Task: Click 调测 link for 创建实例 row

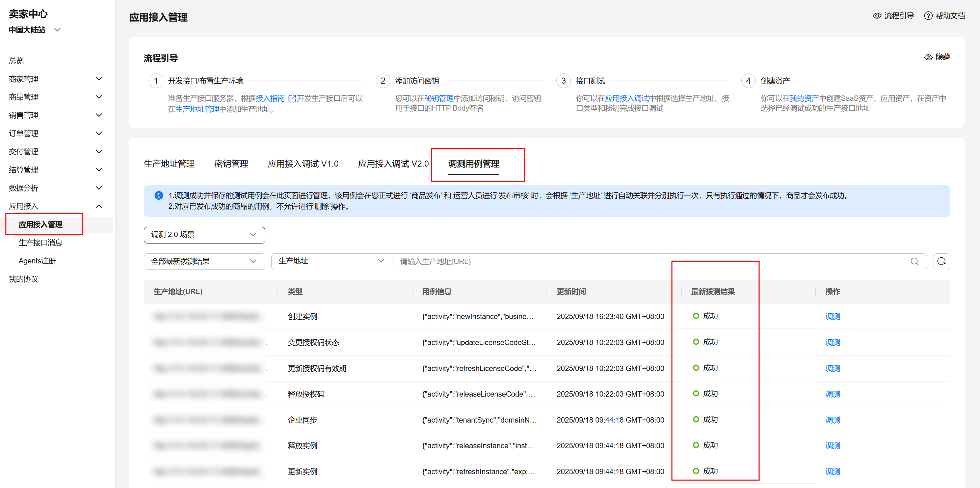Action: click(x=832, y=316)
